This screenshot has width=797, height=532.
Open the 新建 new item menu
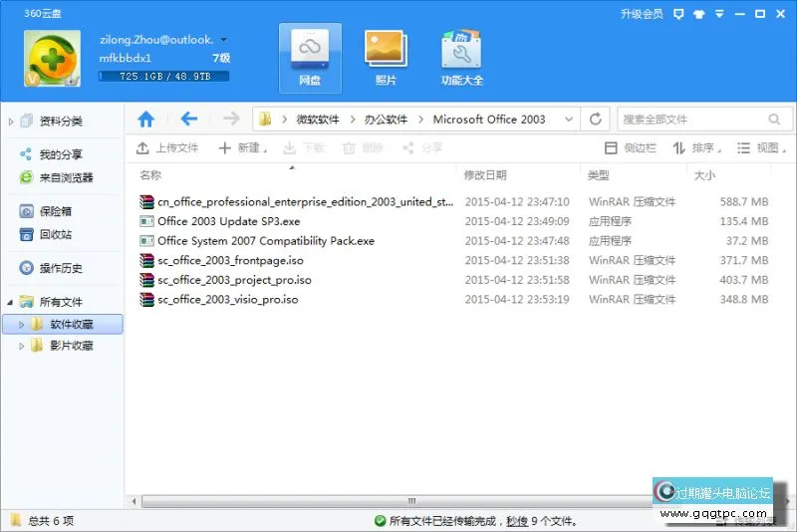pyautogui.click(x=243, y=147)
